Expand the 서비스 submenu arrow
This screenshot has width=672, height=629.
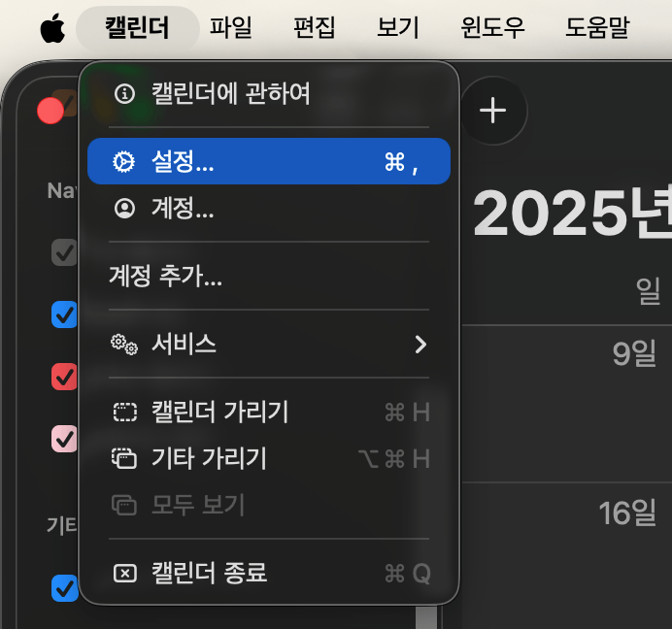[x=420, y=344]
